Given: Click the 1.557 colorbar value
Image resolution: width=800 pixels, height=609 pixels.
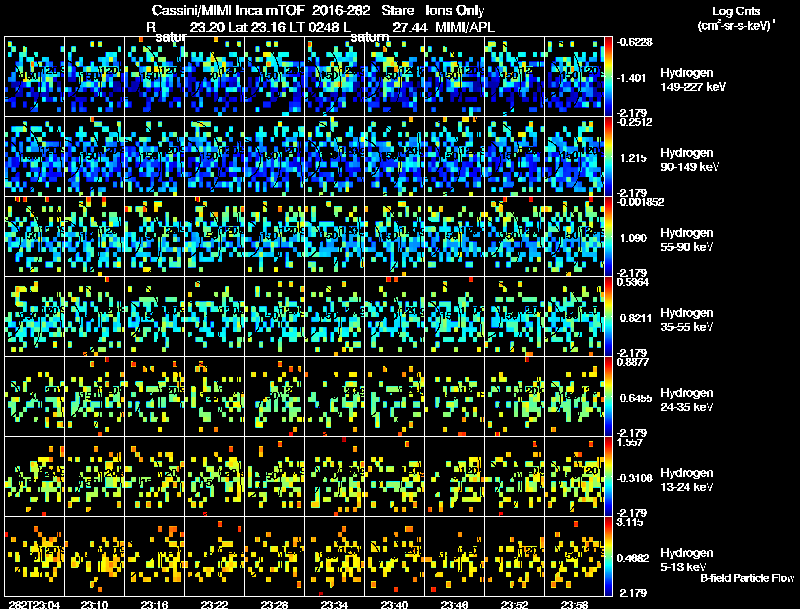Looking at the screenshot, I should coord(630,442).
